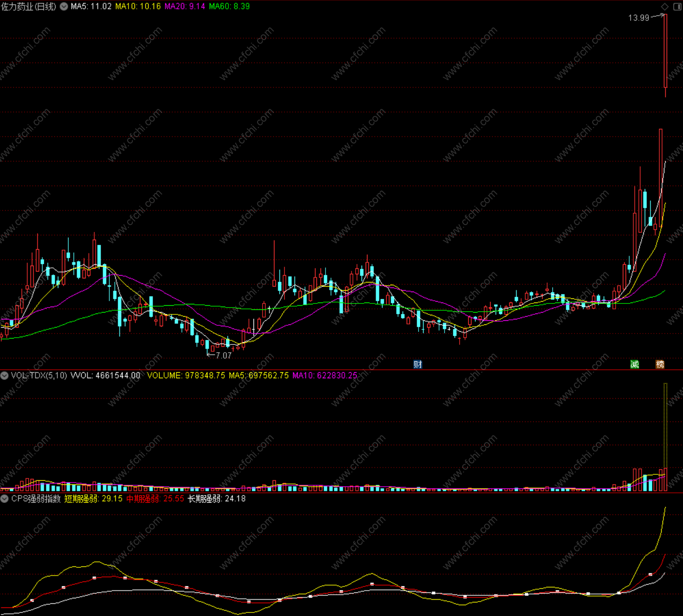Select the MA60: 8.39 label
Screen dimensions: 683x616
(230, 6)
